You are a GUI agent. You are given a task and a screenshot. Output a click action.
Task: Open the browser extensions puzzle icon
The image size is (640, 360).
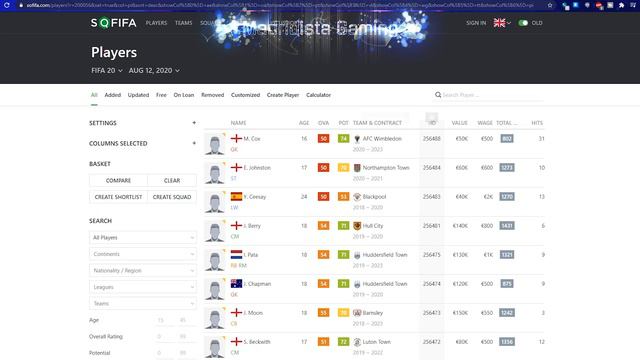(x=621, y=5)
